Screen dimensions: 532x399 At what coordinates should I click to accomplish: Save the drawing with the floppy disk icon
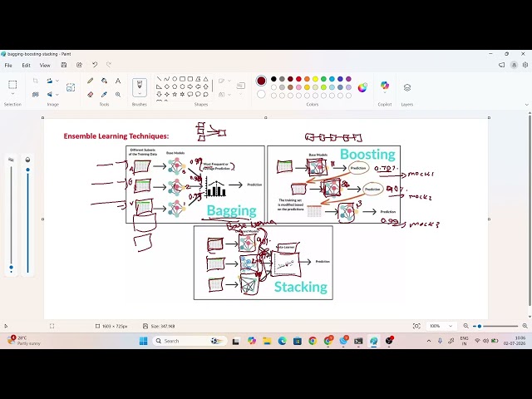64,65
